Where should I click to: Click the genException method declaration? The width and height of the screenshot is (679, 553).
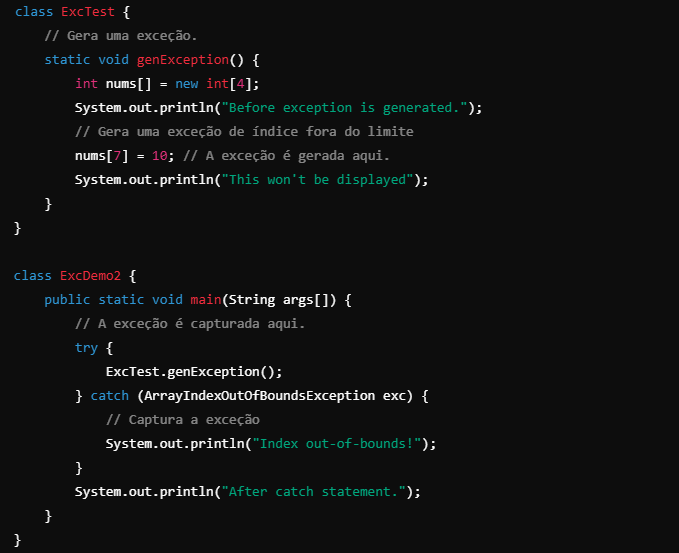pos(183,60)
